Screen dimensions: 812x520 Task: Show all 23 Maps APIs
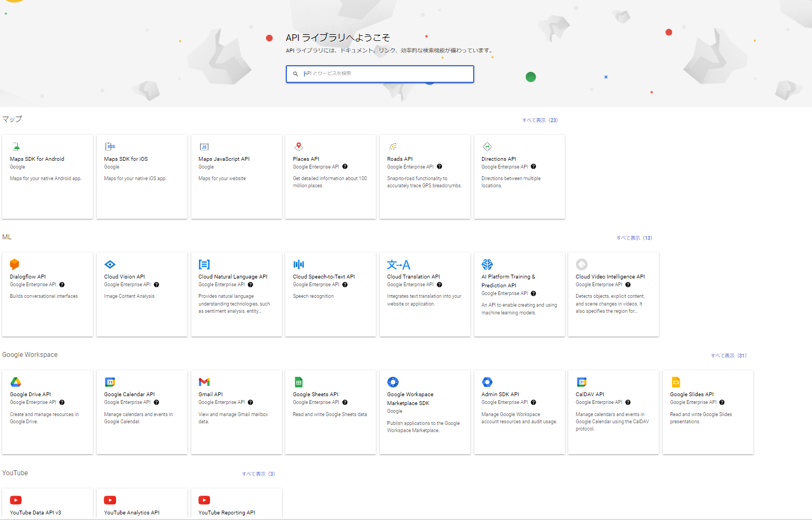[540, 120]
